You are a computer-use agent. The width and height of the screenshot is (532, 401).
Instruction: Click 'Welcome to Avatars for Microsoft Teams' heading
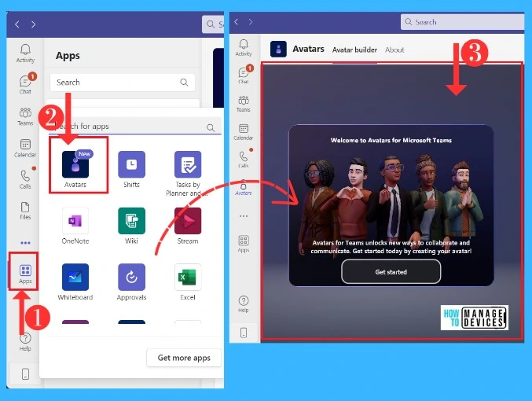point(391,140)
